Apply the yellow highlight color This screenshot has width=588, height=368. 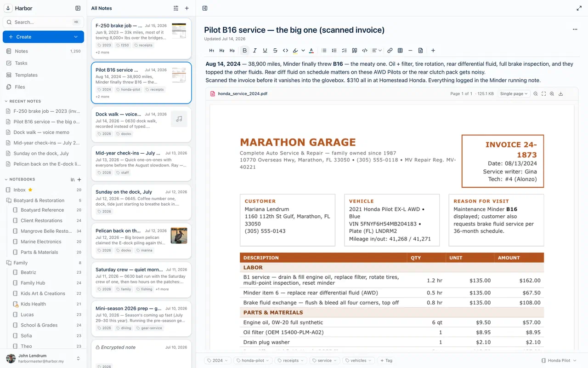click(295, 51)
